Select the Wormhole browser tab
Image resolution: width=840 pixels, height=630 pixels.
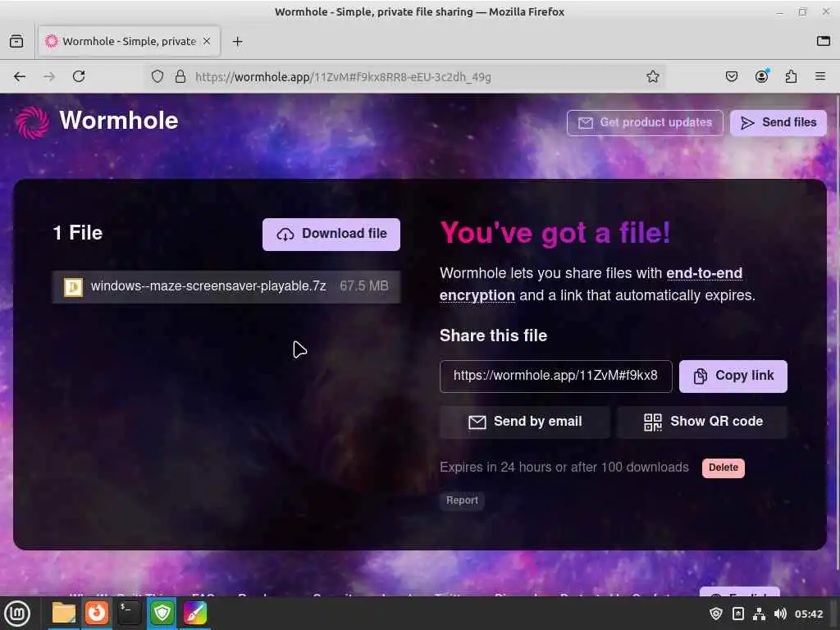click(x=129, y=41)
